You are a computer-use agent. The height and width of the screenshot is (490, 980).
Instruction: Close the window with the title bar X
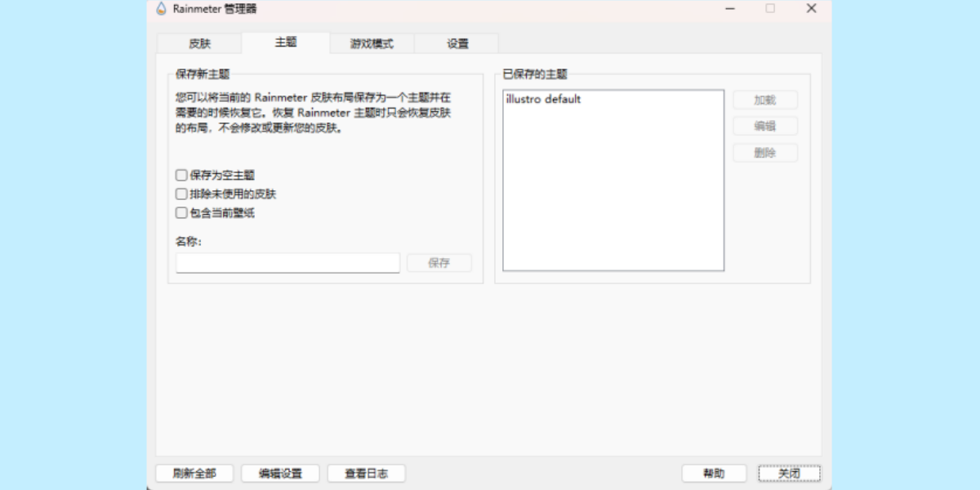point(811,8)
